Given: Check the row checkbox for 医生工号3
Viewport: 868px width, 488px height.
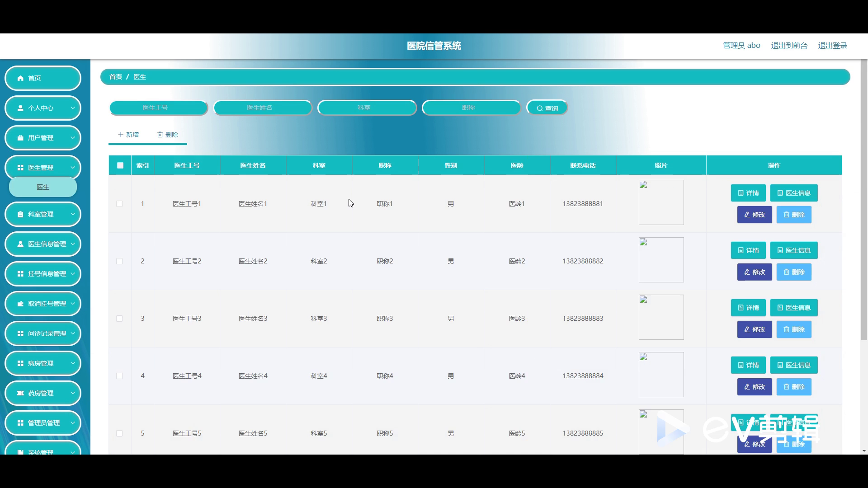Looking at the screenshot, I should 119,319.
